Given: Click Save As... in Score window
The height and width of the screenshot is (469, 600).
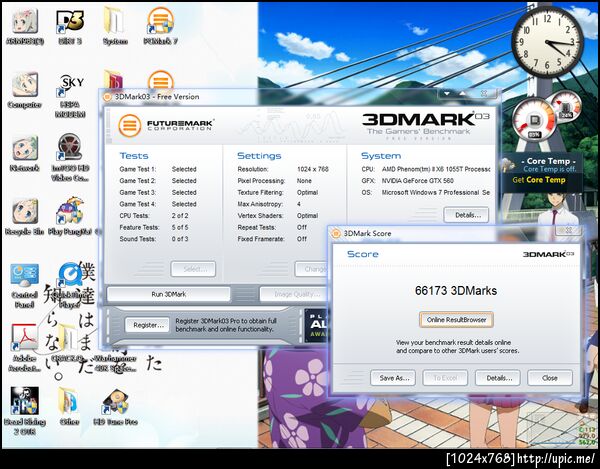Looking at the screenshot, I should point(393,378).
